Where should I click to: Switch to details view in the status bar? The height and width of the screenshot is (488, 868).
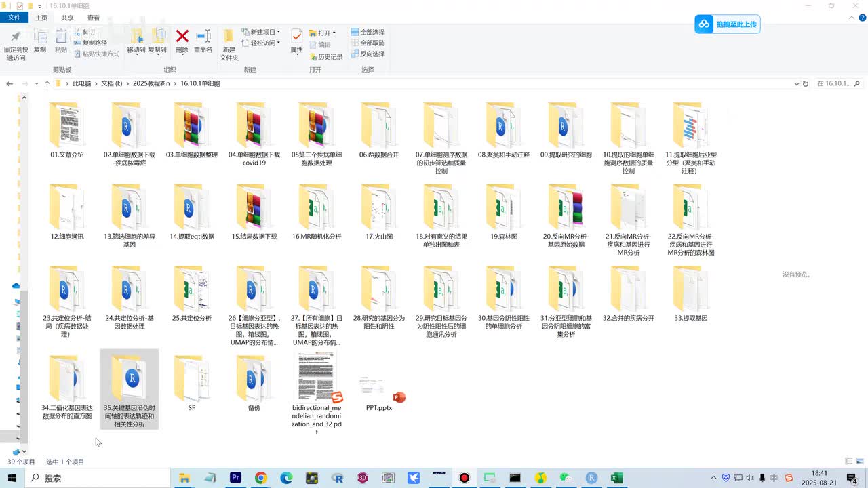848,462
